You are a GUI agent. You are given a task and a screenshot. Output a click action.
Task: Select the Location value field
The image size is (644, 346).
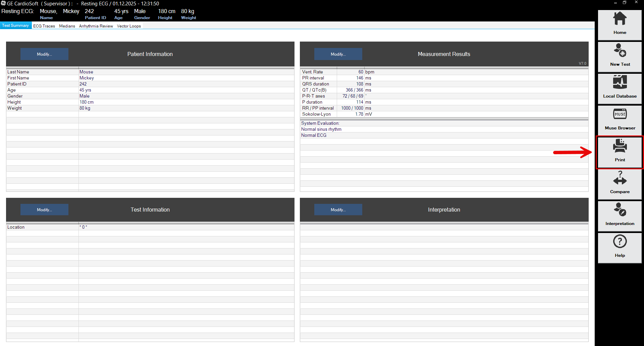[x=186, y=227]
